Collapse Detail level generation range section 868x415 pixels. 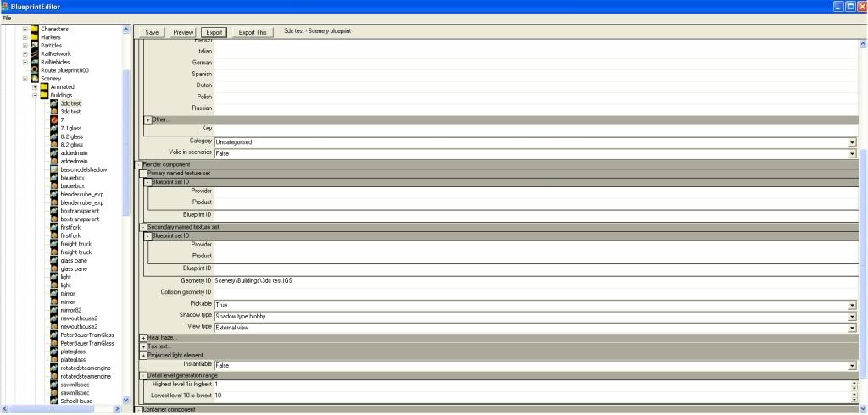[x=143, y=375]
